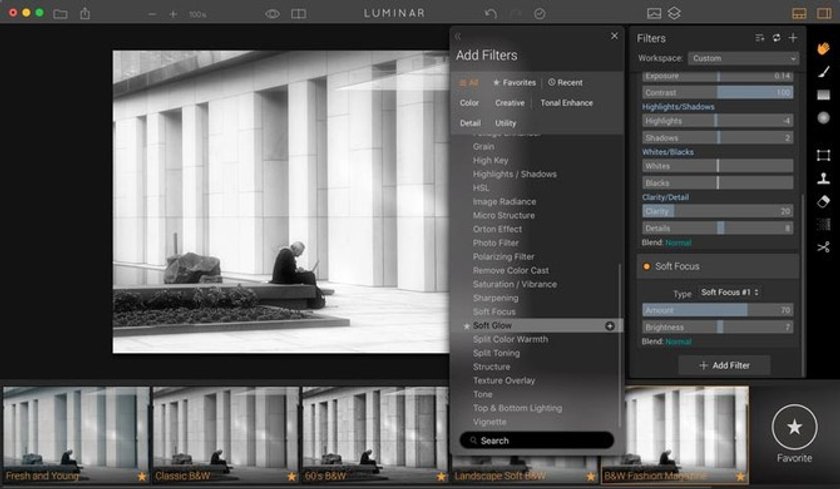Screen dimensions: 840x489
Task: Open the Utility filter category
Action: point(505,123)
